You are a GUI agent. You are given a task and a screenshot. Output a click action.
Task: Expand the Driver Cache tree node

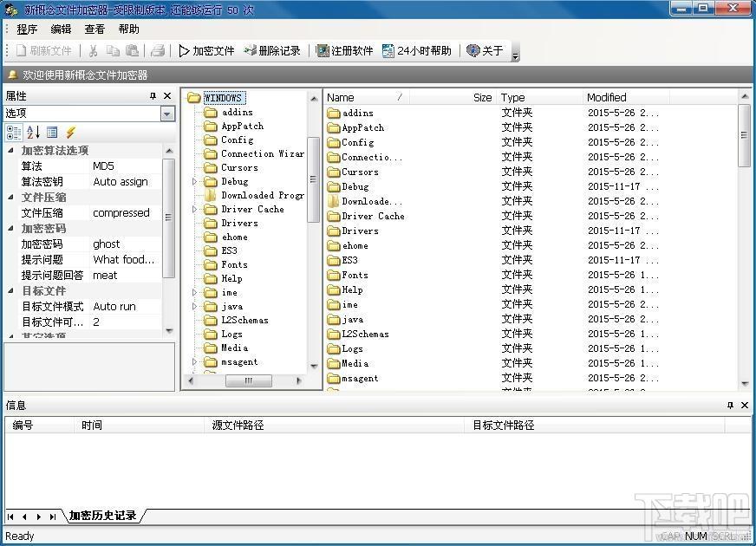coord(195,209)
